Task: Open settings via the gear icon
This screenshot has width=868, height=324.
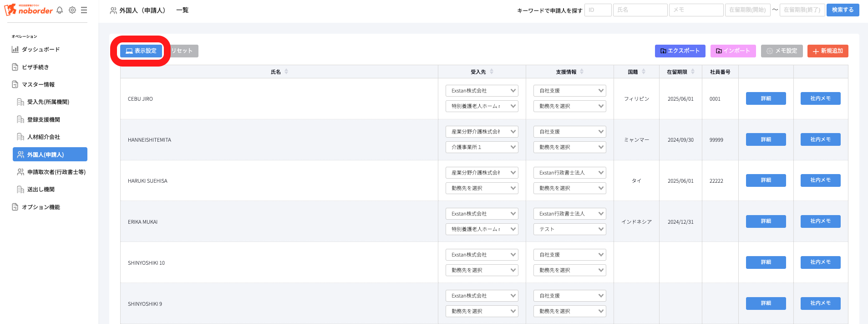Action: (x=72, y=10)
